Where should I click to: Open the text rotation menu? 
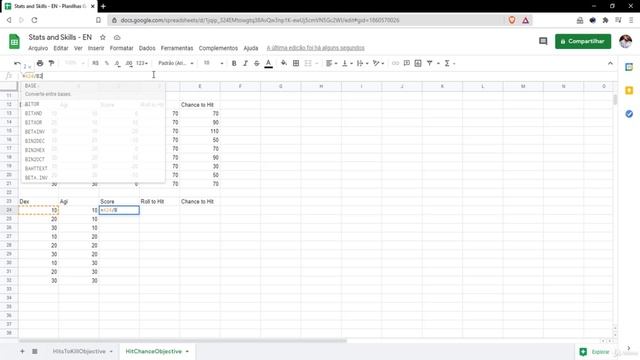[378, 63]
